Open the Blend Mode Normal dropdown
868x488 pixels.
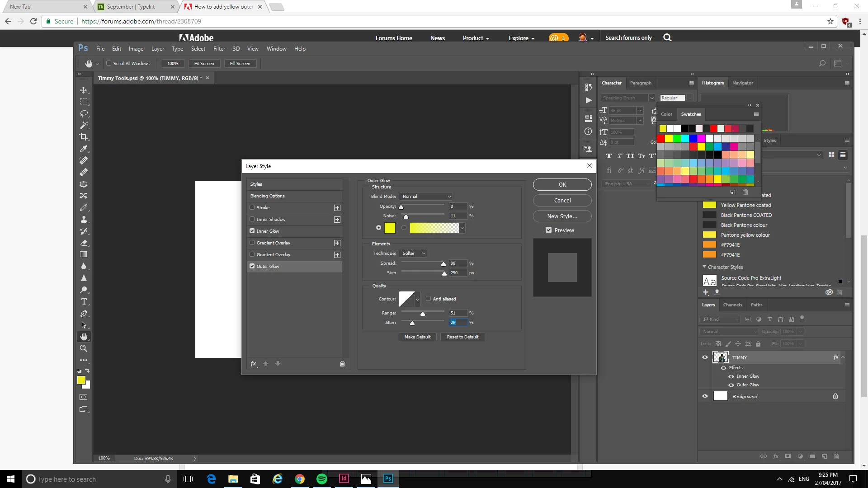coord(426,197)
